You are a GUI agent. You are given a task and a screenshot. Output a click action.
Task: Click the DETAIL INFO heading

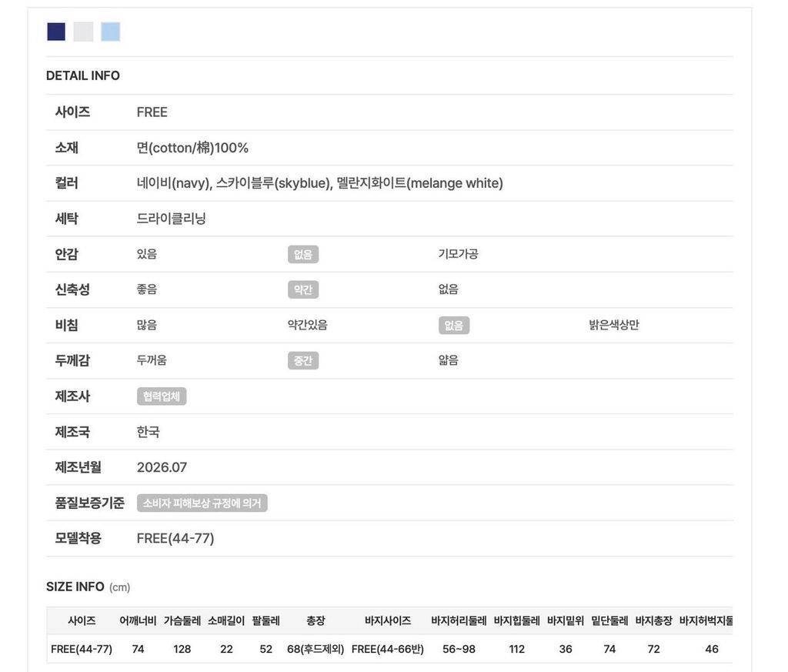[x=83, y=75]
